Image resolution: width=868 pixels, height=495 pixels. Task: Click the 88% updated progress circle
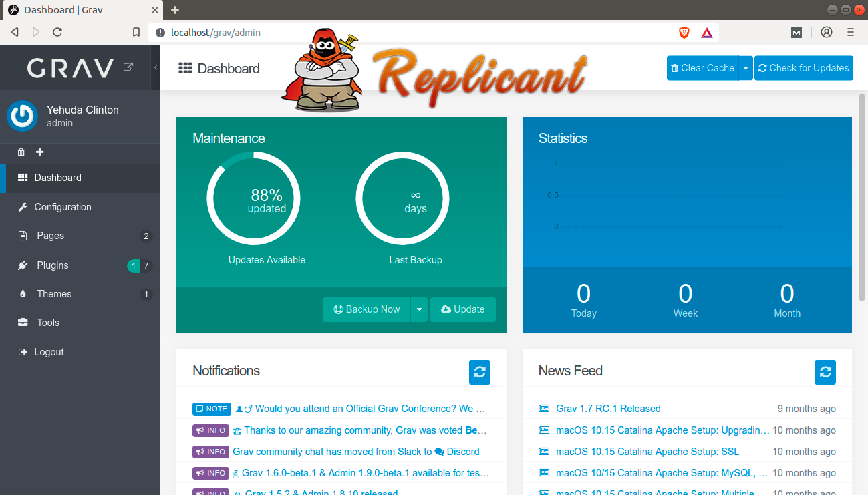[x=253, y=198]
